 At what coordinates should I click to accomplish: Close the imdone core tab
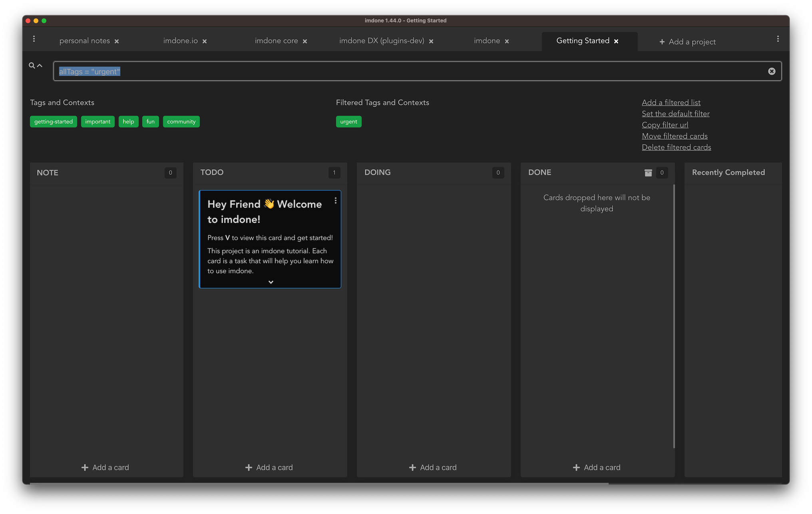click(x=305, y=41)
